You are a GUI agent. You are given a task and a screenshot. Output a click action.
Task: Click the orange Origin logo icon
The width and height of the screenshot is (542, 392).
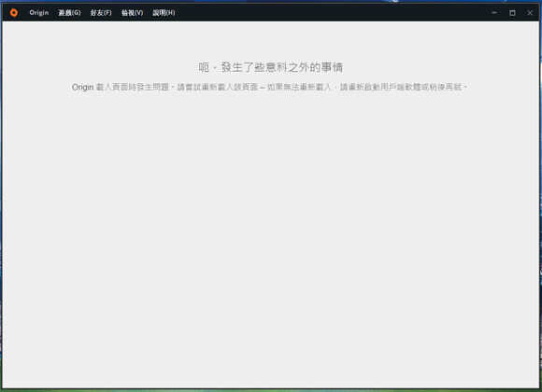14,13
